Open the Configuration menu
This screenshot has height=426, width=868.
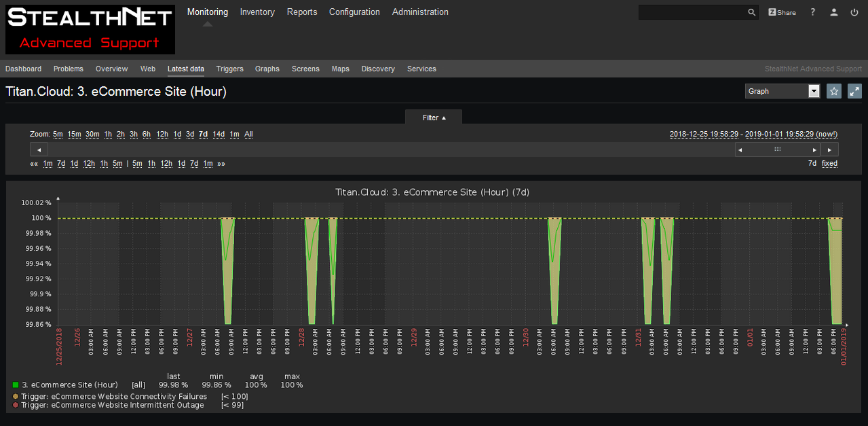[354, 12]
